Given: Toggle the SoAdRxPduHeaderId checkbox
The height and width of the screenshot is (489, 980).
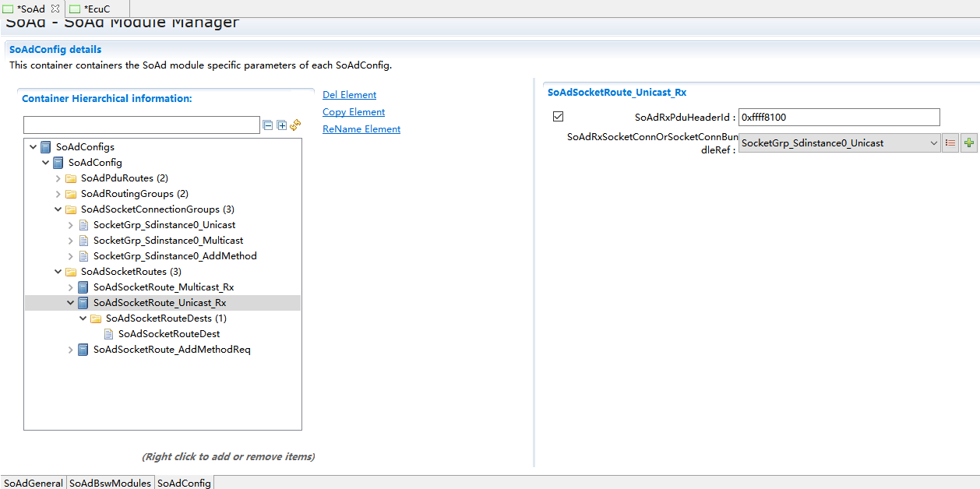Looking at the screenshot, I should click(558, 117).
